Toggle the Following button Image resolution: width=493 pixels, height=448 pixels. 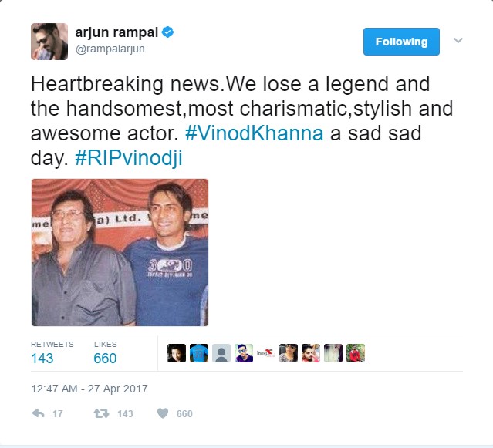(x=401, y=42)
